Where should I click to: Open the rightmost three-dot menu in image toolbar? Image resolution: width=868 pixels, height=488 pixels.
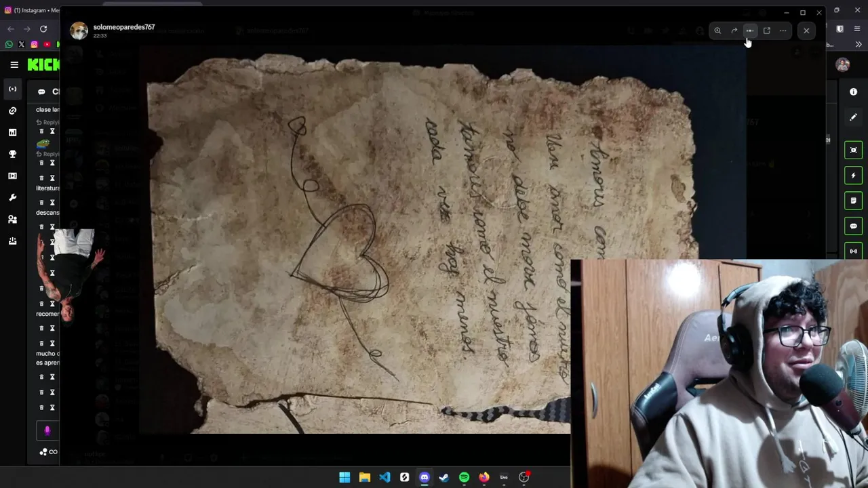[783, 30]
